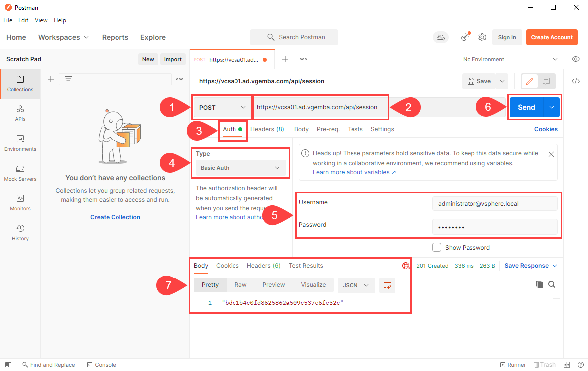
Task: Switch to the request Body tab
Action: coord(301,129)
